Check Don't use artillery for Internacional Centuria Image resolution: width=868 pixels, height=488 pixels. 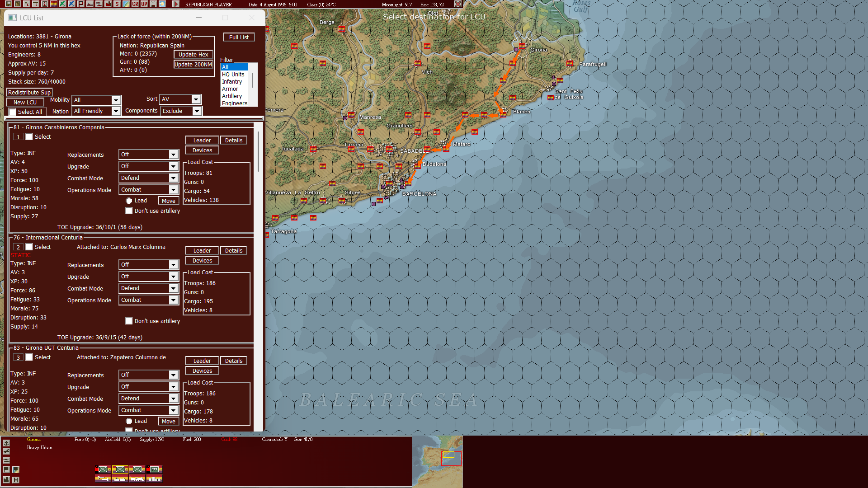(129, 321)
